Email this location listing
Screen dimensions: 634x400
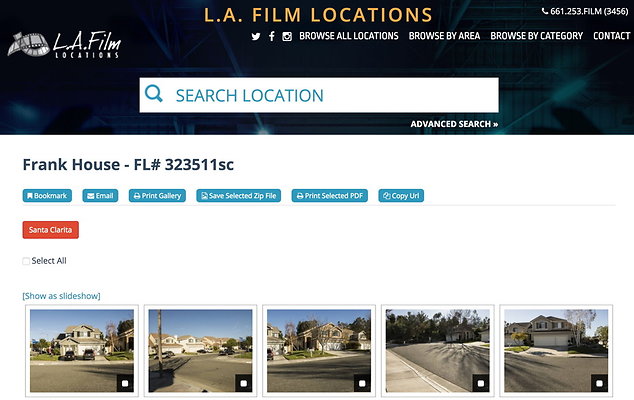[100, 196]
